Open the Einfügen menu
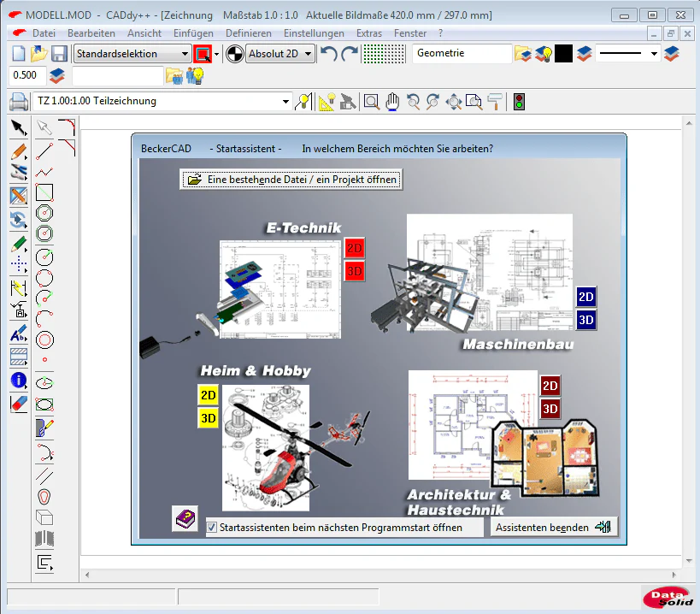This screenshot has width=700, height=614. [x=193, y=33]
